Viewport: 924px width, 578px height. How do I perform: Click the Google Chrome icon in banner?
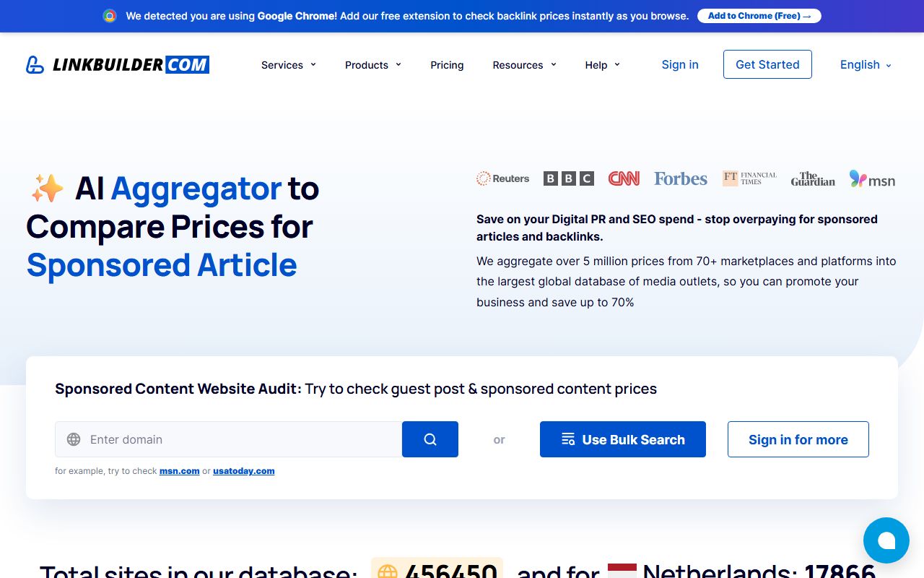(x=110, y=16)
